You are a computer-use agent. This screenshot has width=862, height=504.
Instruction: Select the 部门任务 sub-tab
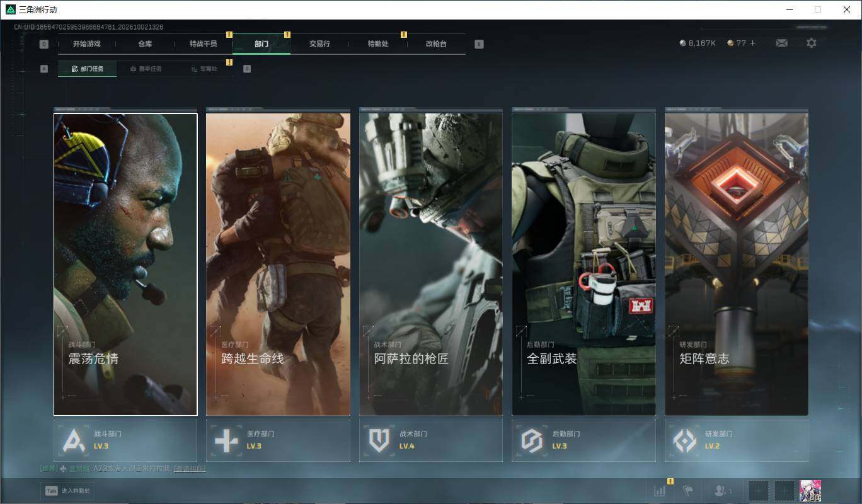(x=87, y=69)
